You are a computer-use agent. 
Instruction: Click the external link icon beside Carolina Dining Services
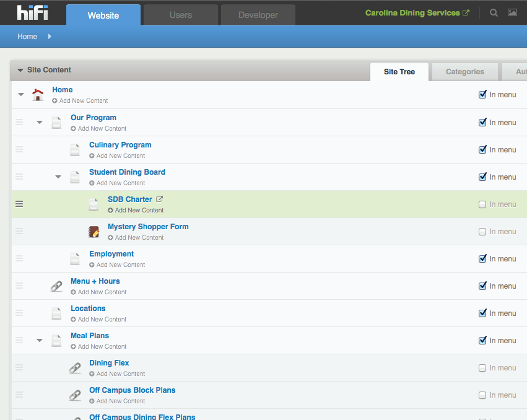click(466, 13)
